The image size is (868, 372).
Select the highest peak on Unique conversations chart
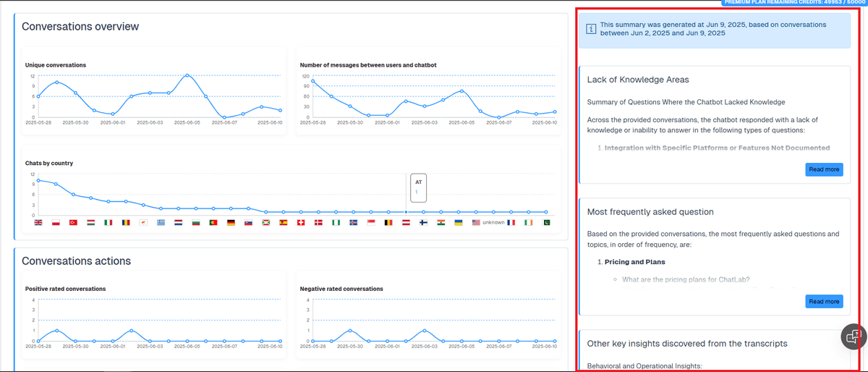click(187, 75)
